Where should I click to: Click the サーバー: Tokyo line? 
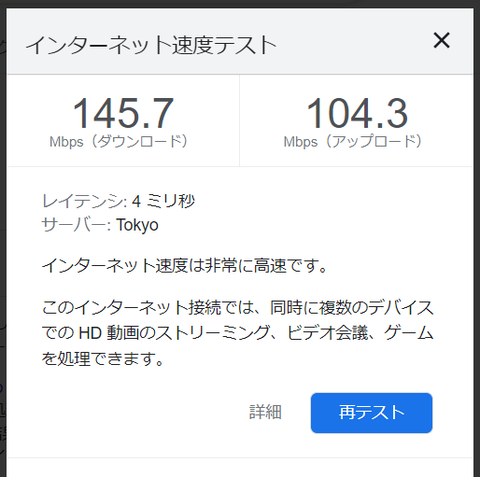click(x=100, y=225)
